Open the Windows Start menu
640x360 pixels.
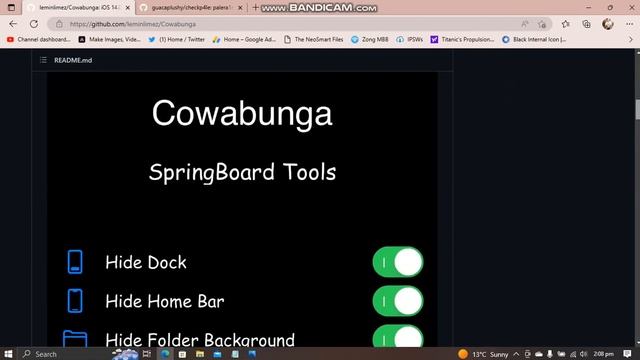tap(8, 354)
